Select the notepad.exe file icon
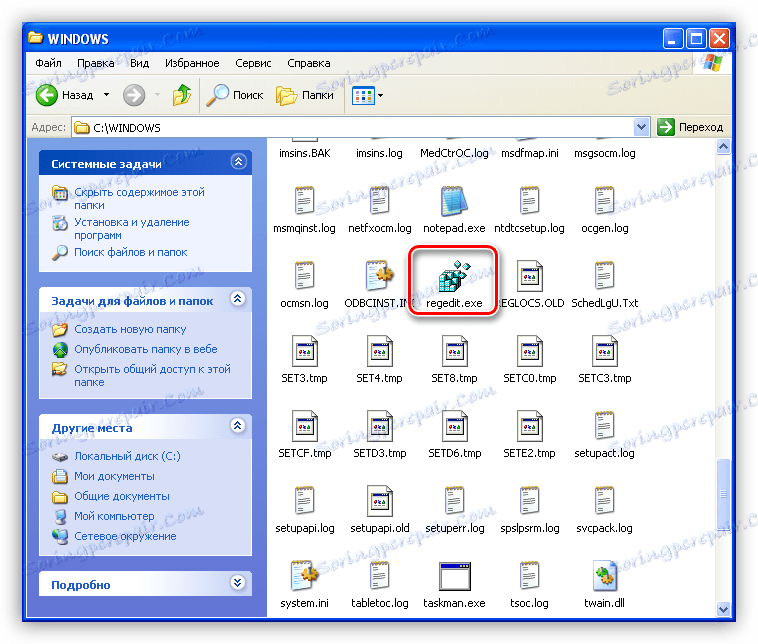758x644 pixels. 454,201
